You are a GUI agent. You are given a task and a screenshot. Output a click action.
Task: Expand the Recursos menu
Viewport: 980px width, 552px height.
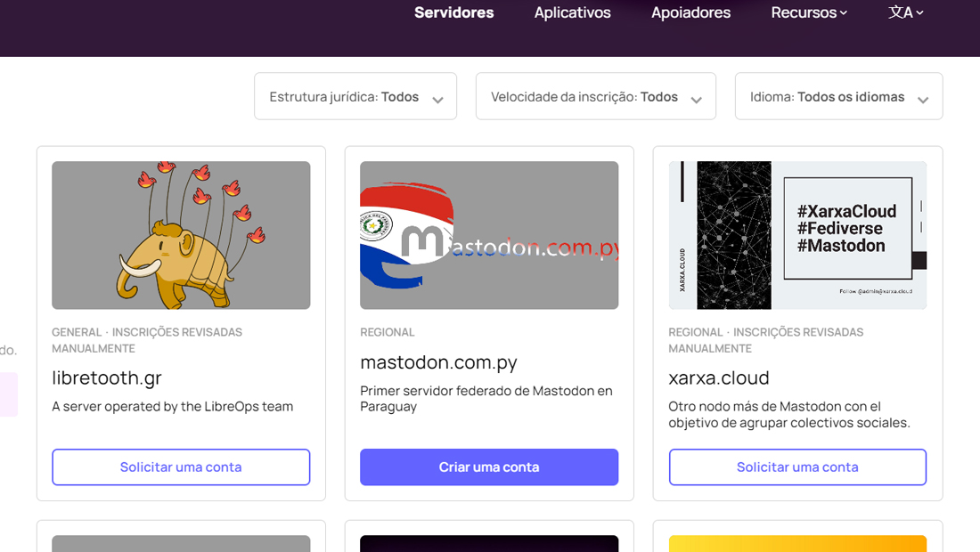coord(809,12)
